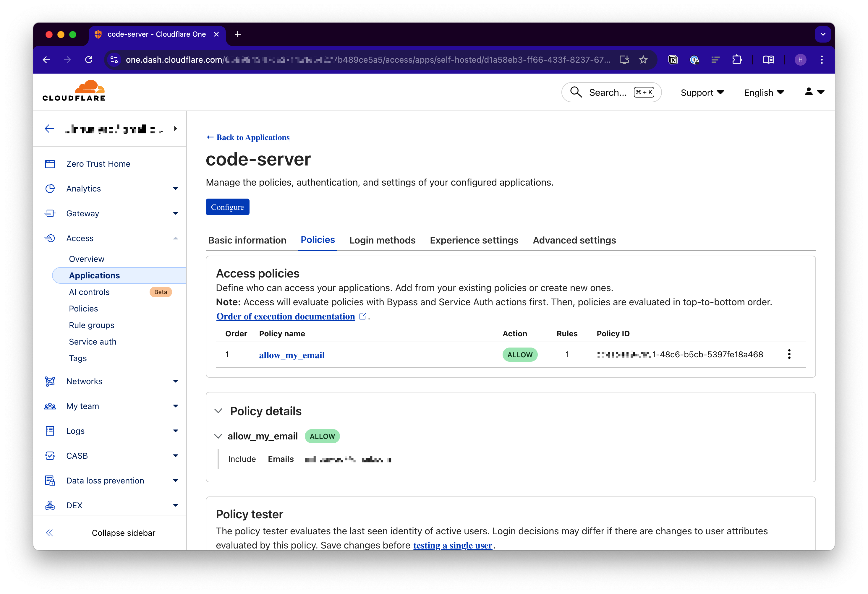Click the Notion extension icon
Image resolution: width=868 pixels, height=594 pixels.
(x=673, y=60)
